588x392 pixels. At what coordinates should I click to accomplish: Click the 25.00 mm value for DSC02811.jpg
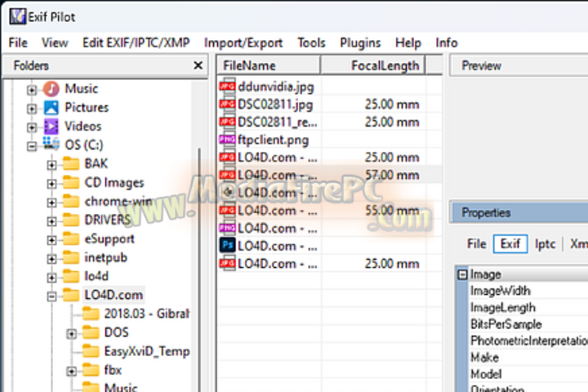(392, 105)
